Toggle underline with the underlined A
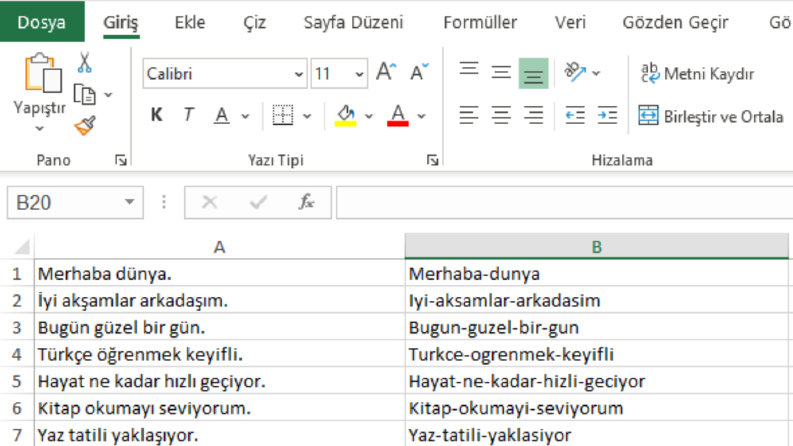The height and width of the screenshot is (446, 793). point(221,115)
